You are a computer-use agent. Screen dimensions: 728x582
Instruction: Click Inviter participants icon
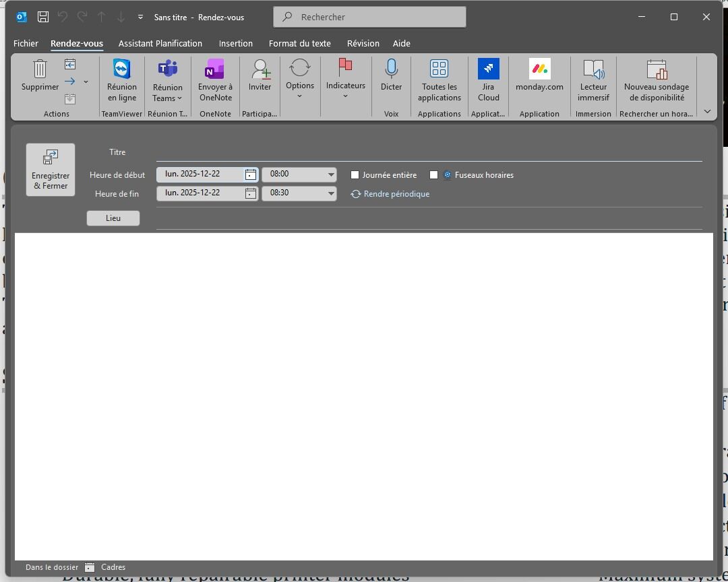[260, 69]
